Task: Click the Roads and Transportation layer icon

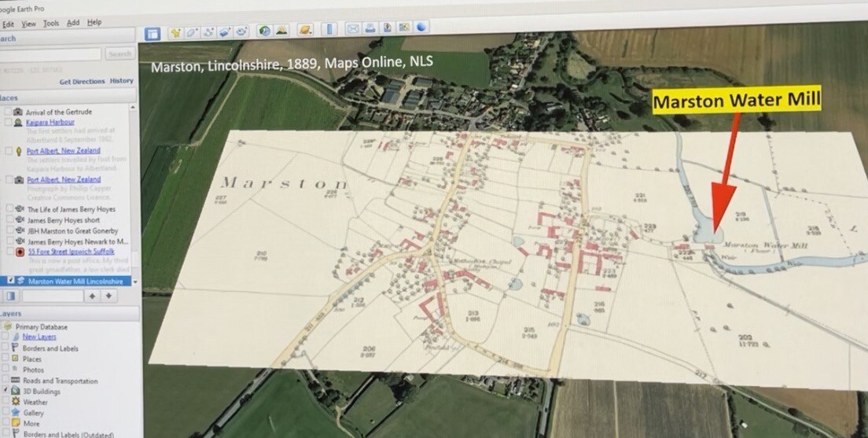Action: [x=16, y=381]
